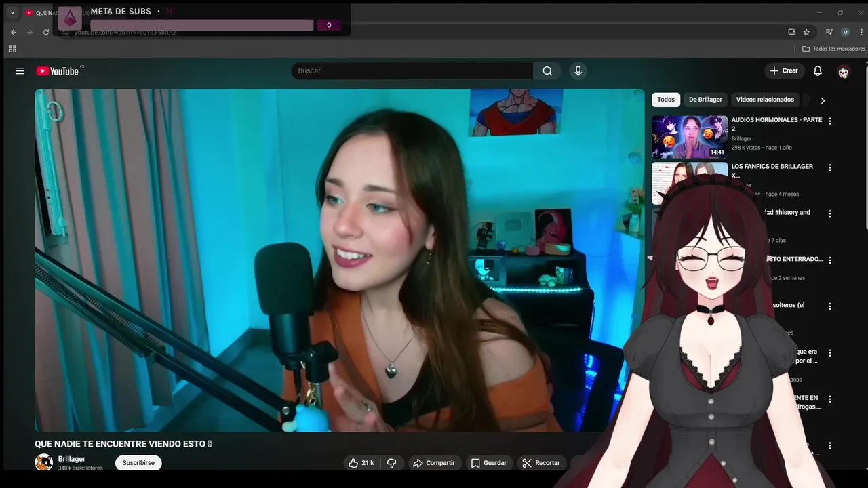
Task: Click the AUDIOS HORMONALES - PARTE 2 title
Action: [x=776, y=124]
